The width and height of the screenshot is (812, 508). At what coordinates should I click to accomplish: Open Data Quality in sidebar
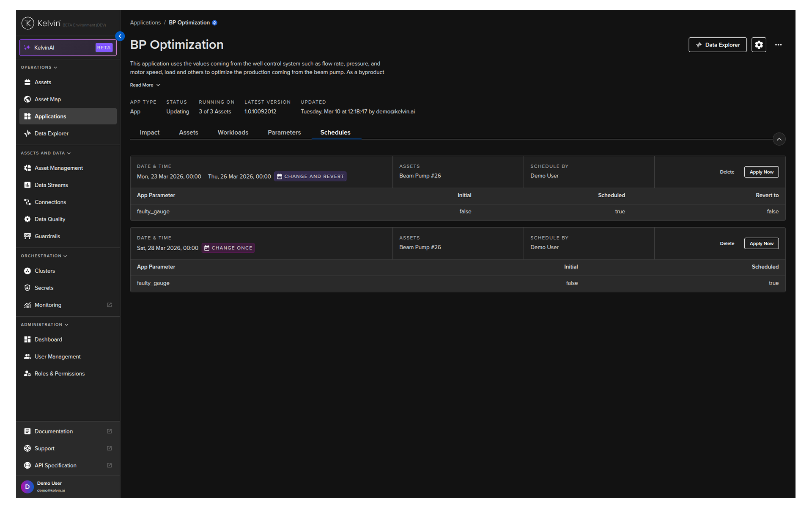[x=49, y=219]
